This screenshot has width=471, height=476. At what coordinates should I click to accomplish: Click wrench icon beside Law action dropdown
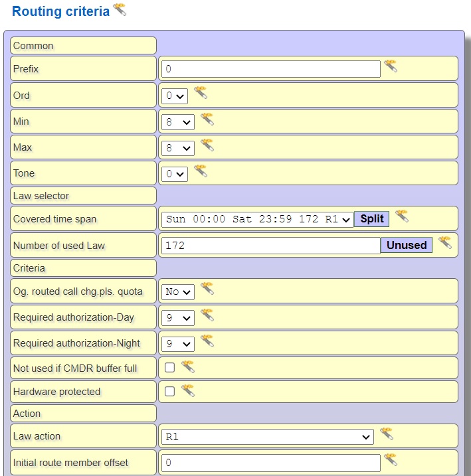point(387,434)
